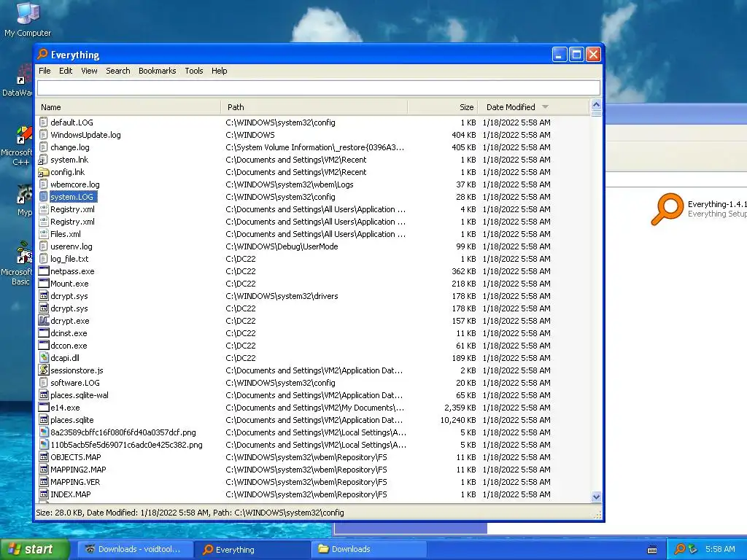Select 110b5acb5fe5d69071c6adc0e425c382.png file name

click(126, 445)
